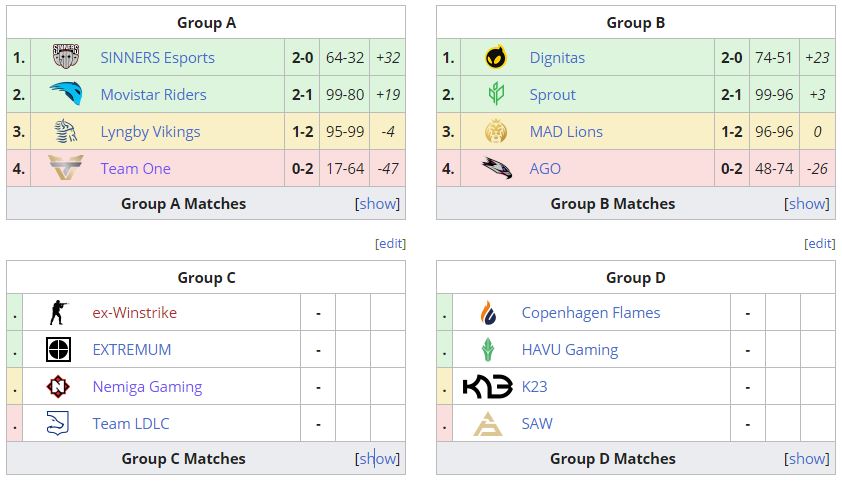Viewport: 842px width, 482px height.
Task: Click the edit link above Group D
Action: (x=820, y=244)
